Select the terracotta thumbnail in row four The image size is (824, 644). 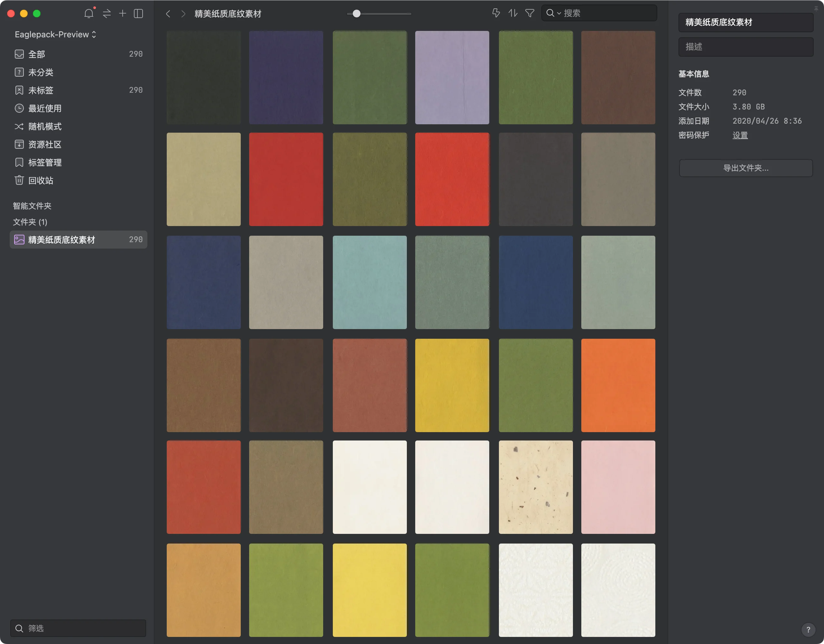pyautogui.click(x=370, y=385)
